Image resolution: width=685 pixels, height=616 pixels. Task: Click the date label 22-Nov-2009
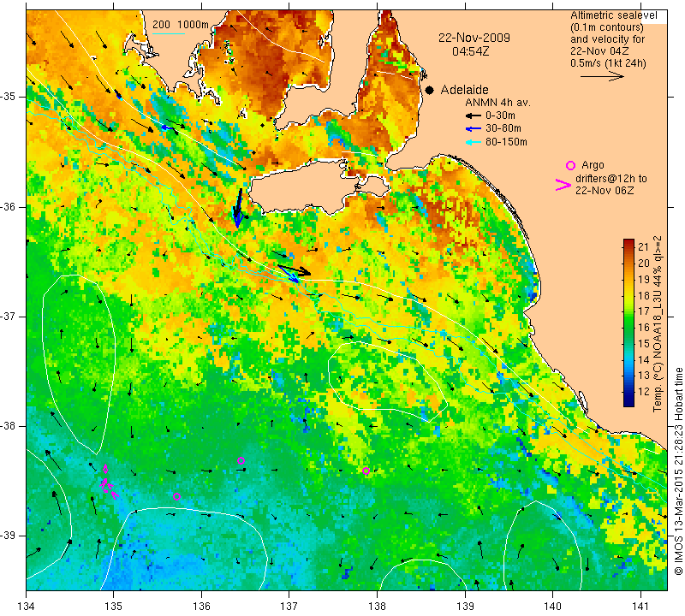(x=474, y=38)
